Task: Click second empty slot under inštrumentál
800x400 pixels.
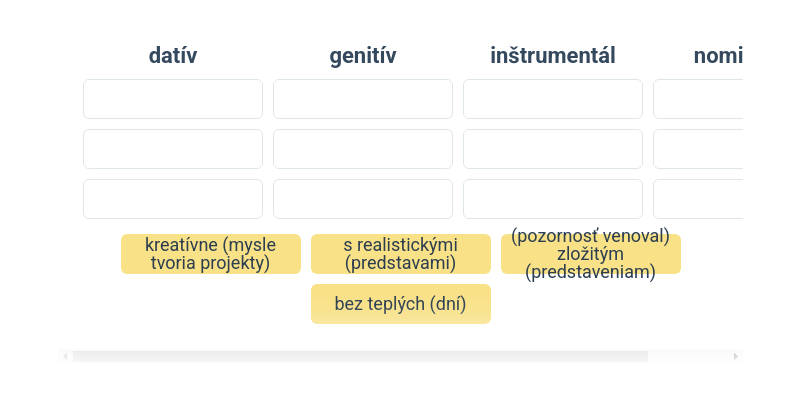Action: point(553,149)
